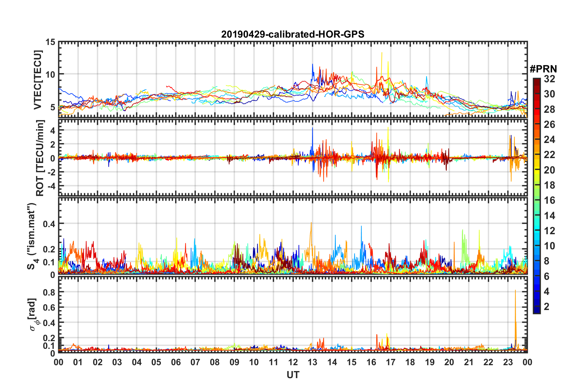Click ROT axis tick label -4
586x392 pixels.
51,186
